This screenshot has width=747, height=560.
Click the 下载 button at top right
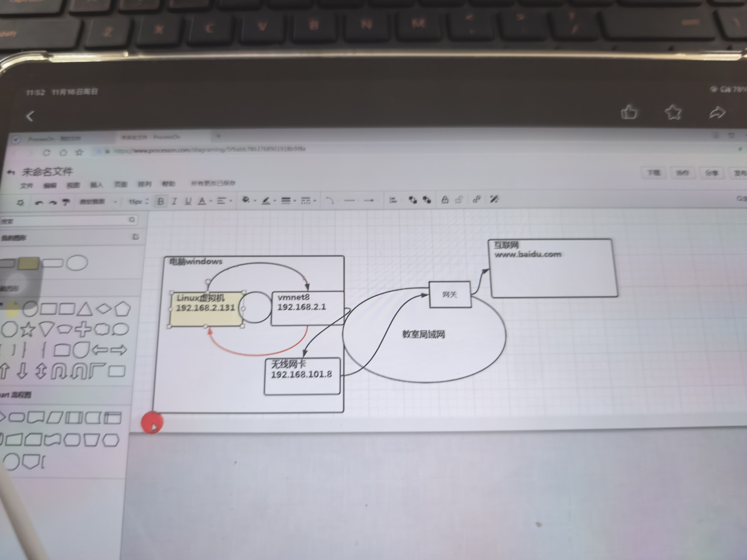tap(653, 173)
